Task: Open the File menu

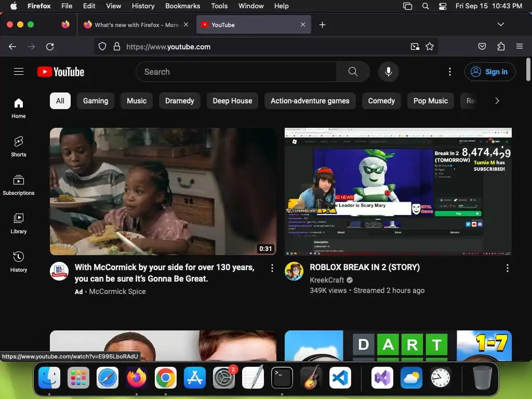Action: pos(67,6)
